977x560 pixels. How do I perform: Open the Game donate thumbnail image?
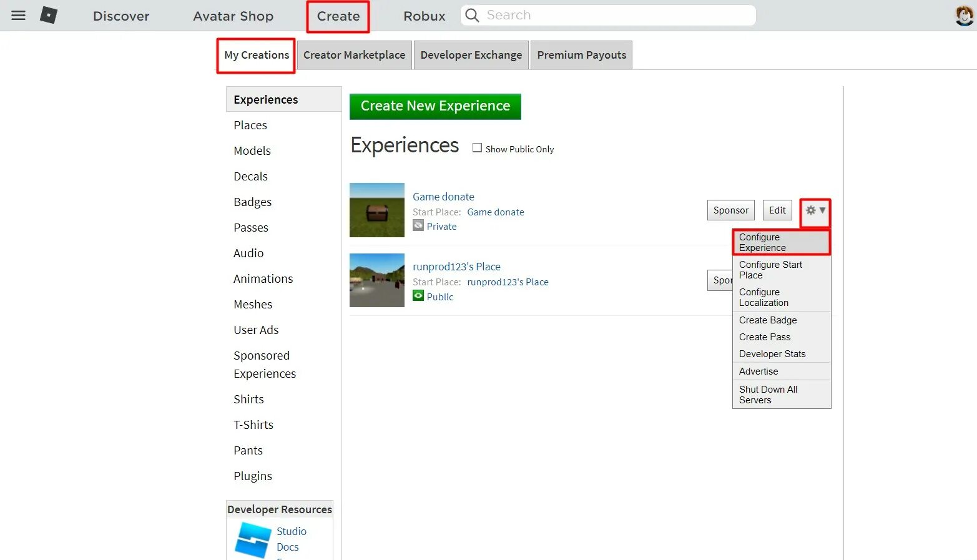(x=377, y=210)
